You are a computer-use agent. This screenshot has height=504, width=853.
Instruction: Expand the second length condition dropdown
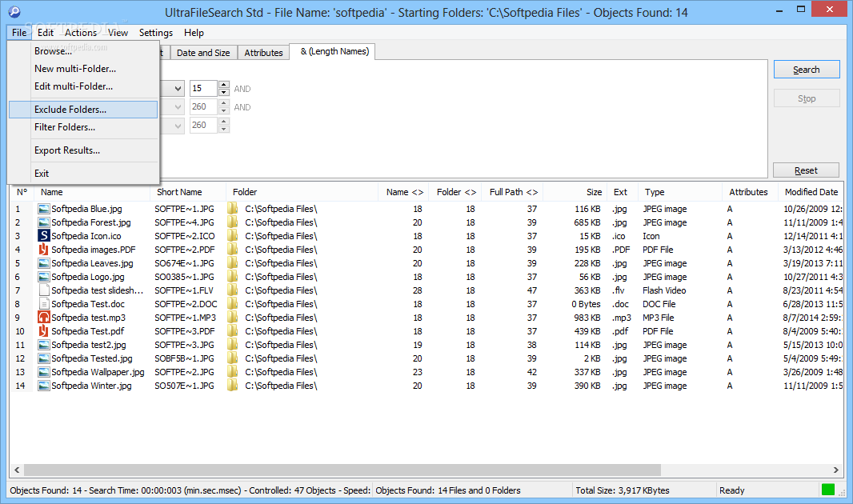click(x=178, y=107)
